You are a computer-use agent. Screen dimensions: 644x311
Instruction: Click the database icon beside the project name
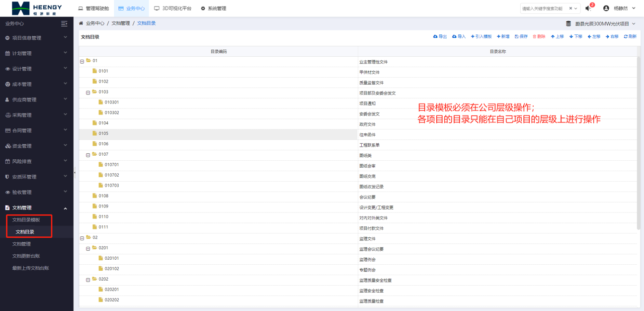pyautogui.click(x=568, y=23)
